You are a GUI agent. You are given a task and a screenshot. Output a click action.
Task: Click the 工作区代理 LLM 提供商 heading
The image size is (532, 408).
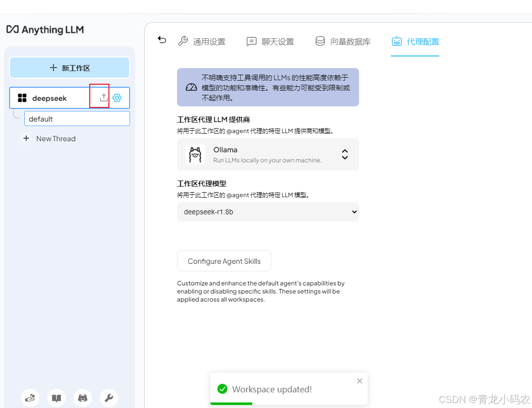(x=213, y=120)
